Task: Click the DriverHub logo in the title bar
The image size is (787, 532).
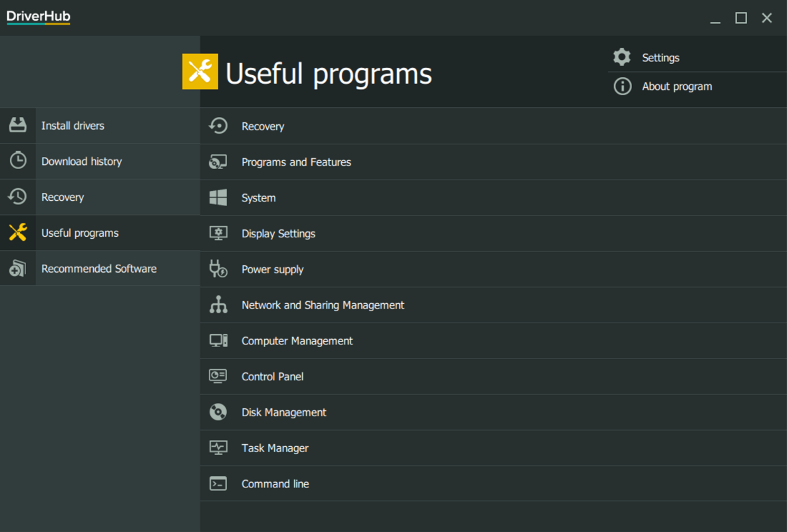Action: click(x=38, y=17)
